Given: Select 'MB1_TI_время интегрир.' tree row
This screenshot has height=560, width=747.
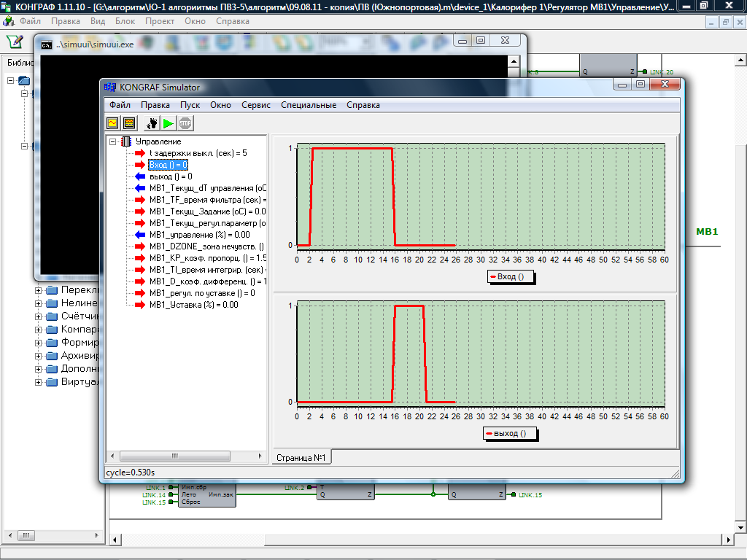Looking at the screenshot, I should 208,270.
